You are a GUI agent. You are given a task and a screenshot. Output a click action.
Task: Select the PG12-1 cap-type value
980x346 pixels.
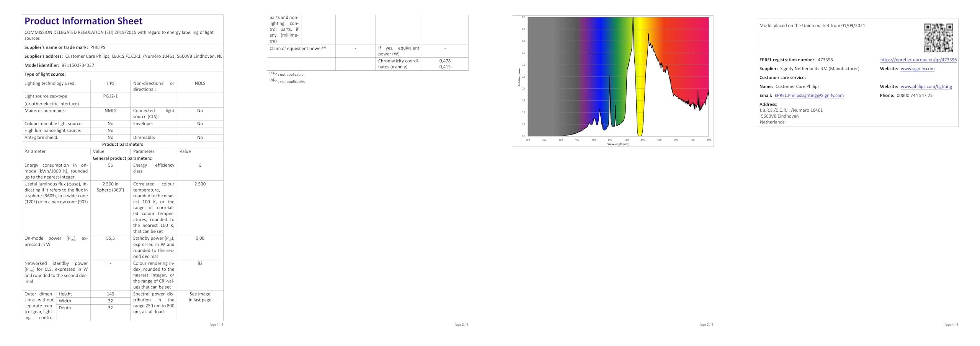click(x=110, y=96)
